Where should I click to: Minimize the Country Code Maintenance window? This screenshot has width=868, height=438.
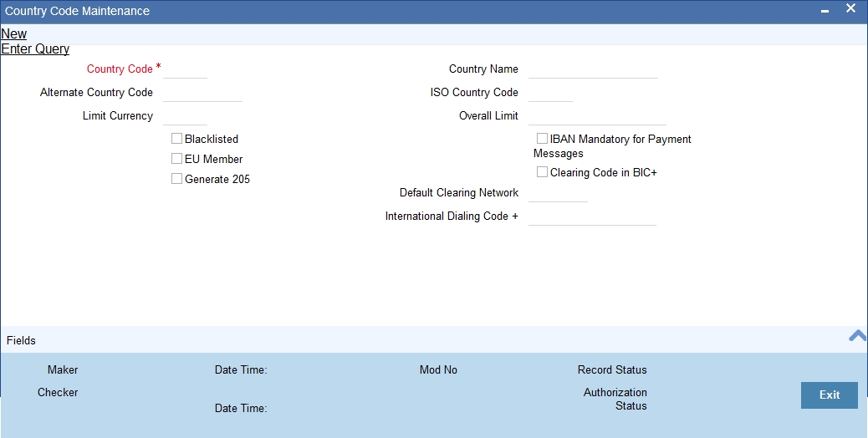coord(825,11)
